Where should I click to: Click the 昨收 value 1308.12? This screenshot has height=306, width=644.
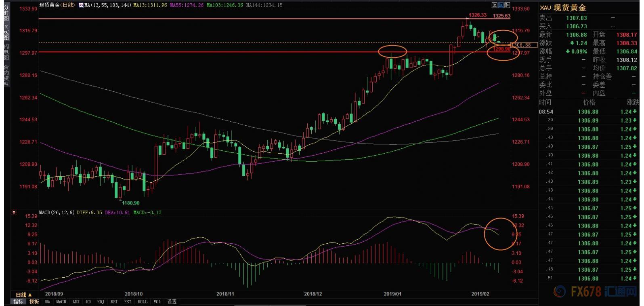coord(627,60)
